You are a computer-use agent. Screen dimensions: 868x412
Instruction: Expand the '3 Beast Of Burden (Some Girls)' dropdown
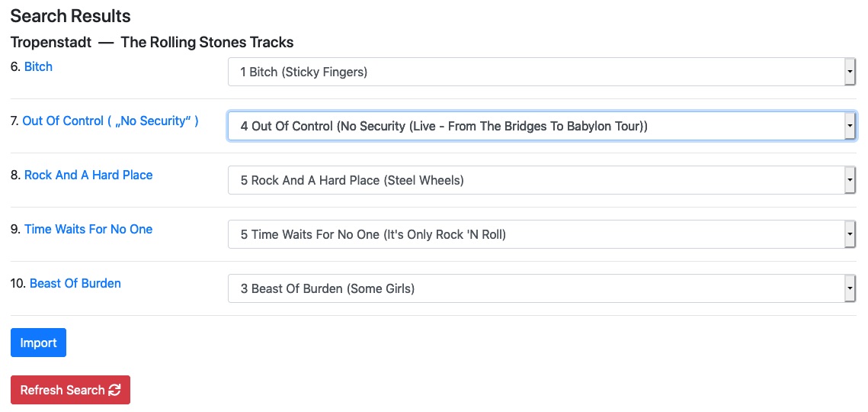(542, 288)
